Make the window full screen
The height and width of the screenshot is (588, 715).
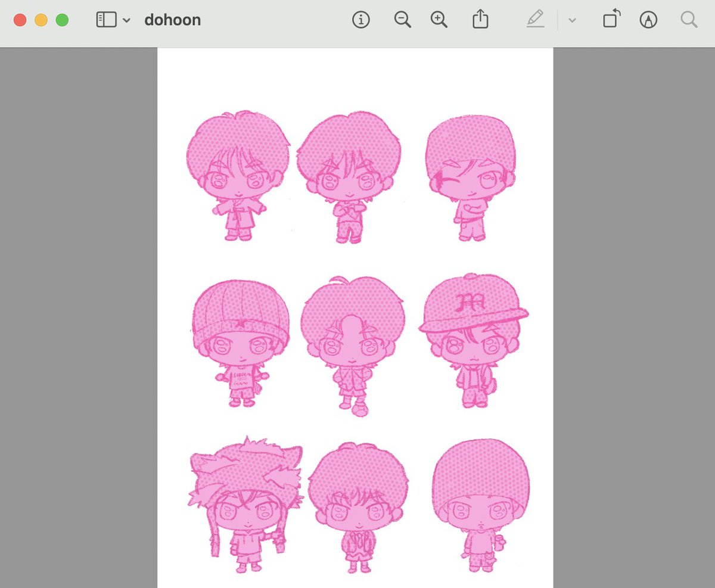tap(62, 20)
